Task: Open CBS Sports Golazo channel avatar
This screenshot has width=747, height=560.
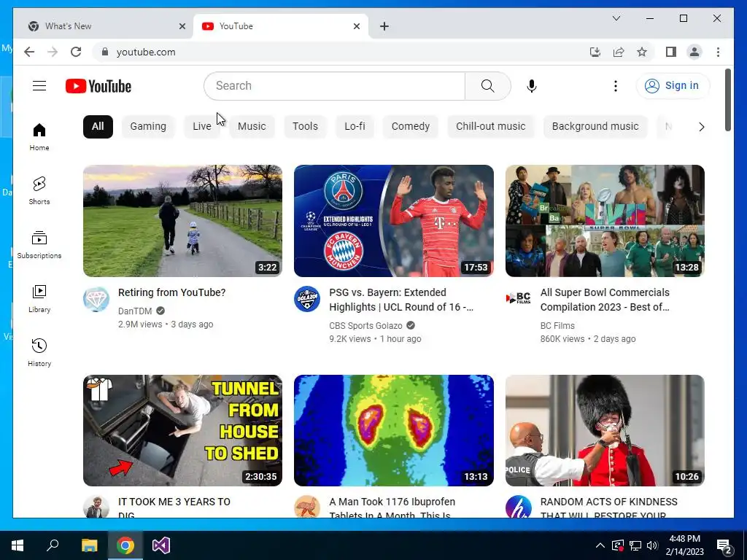Action: coord(307,299)
